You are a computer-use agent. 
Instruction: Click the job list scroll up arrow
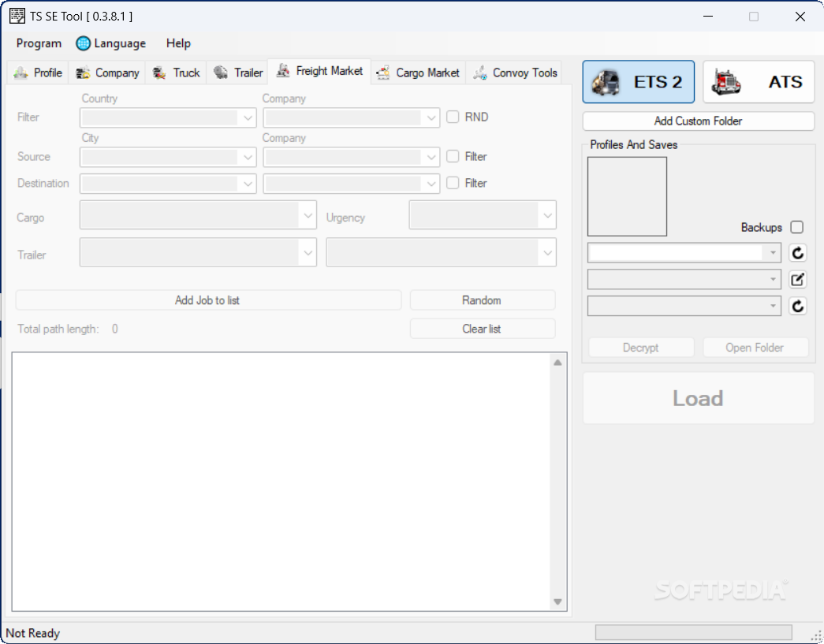coord(557,363)
